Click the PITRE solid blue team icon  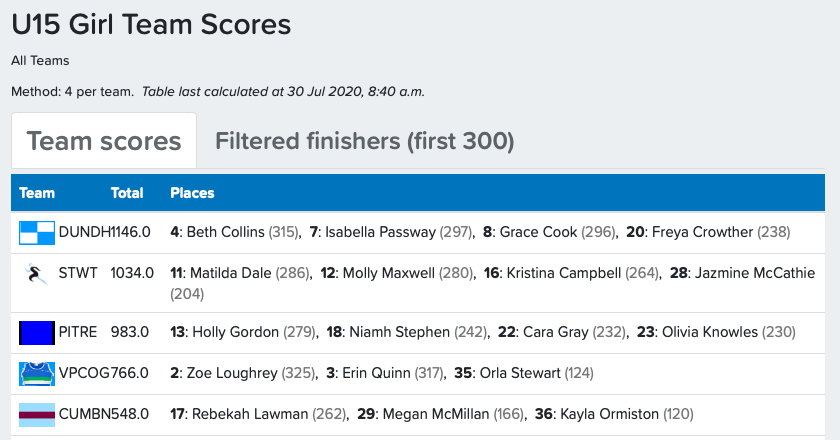[x=37, y=332]
